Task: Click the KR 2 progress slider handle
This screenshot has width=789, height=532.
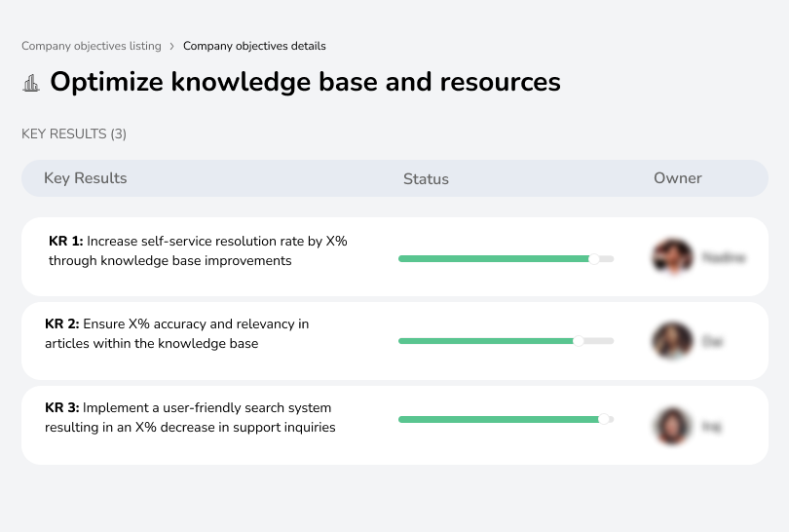Action: pos(579,341)
